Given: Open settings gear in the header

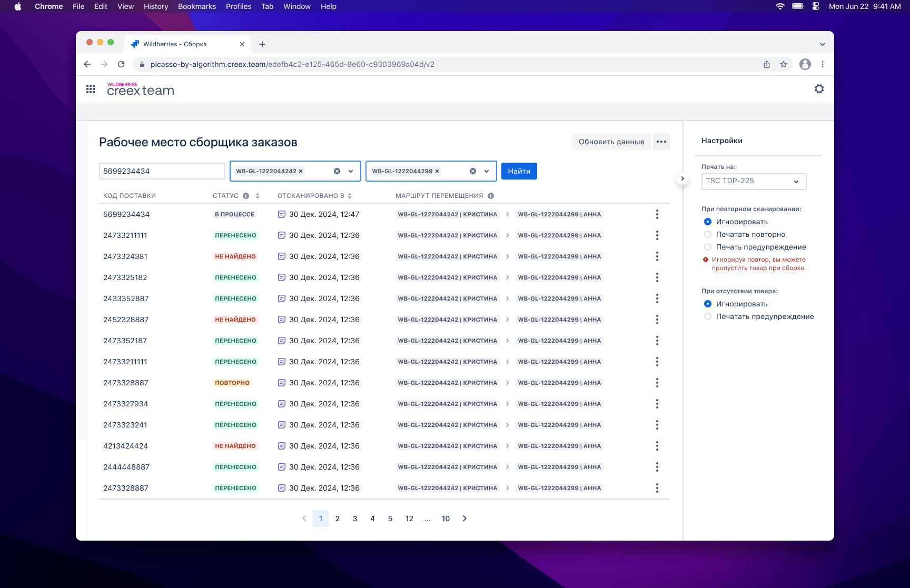Looking at the screenshot, I should click(819, 89).
